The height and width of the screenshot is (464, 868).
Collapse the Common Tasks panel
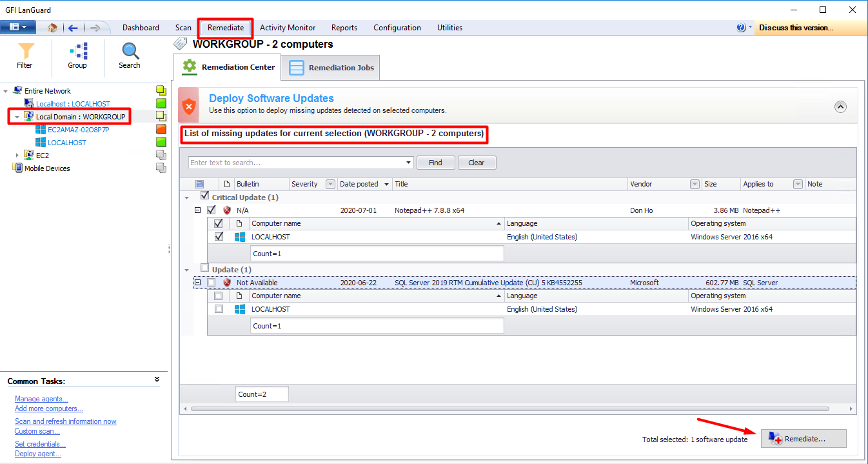157,379
